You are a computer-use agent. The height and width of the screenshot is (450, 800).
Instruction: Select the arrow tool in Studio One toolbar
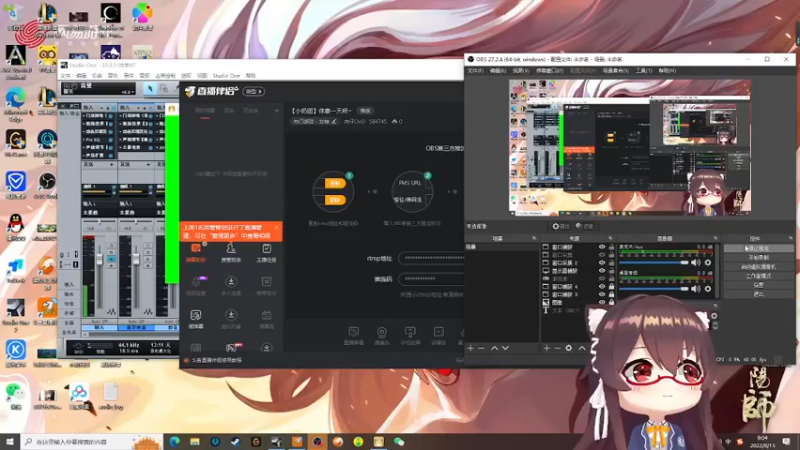pyautogui.click(x=150, y=89)
